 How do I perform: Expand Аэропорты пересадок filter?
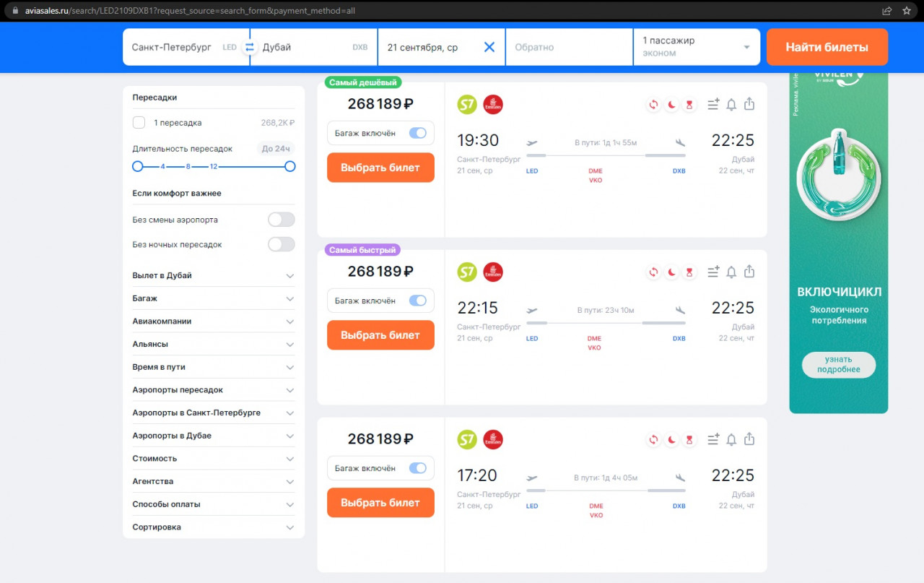(x=214, y=390)
